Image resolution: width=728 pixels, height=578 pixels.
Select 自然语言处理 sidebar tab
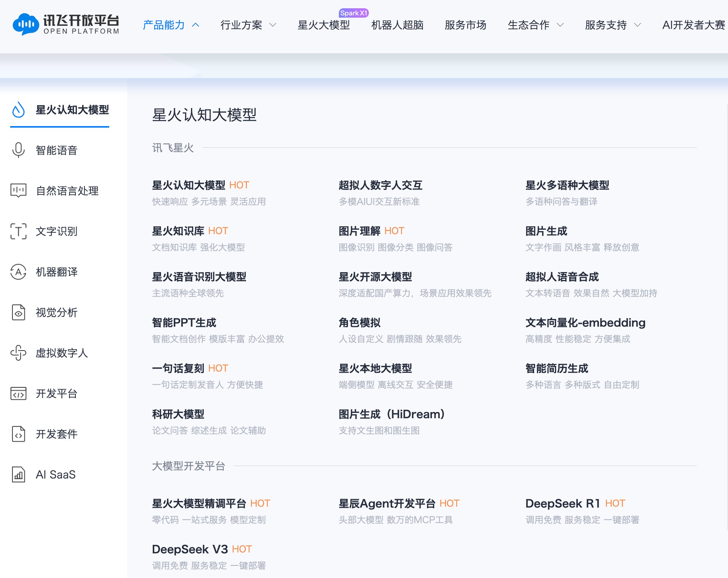[x=67, y=191]
